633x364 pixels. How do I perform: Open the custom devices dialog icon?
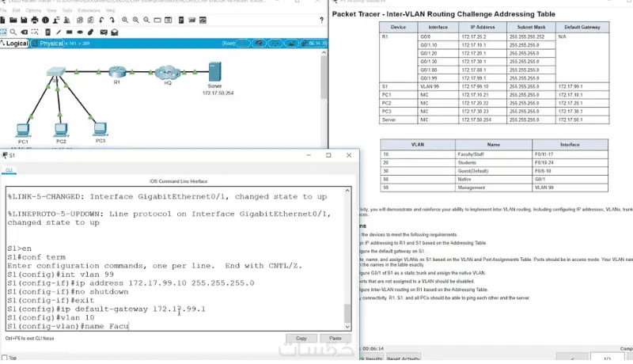tap(181, 20)
